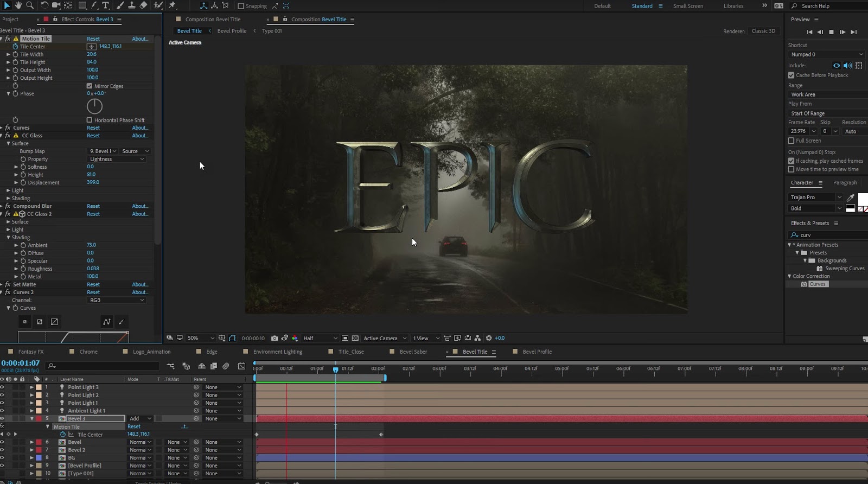This screenshot has height=484, width=868.
Task: Select the Hand tool
Action: point(18,5)
